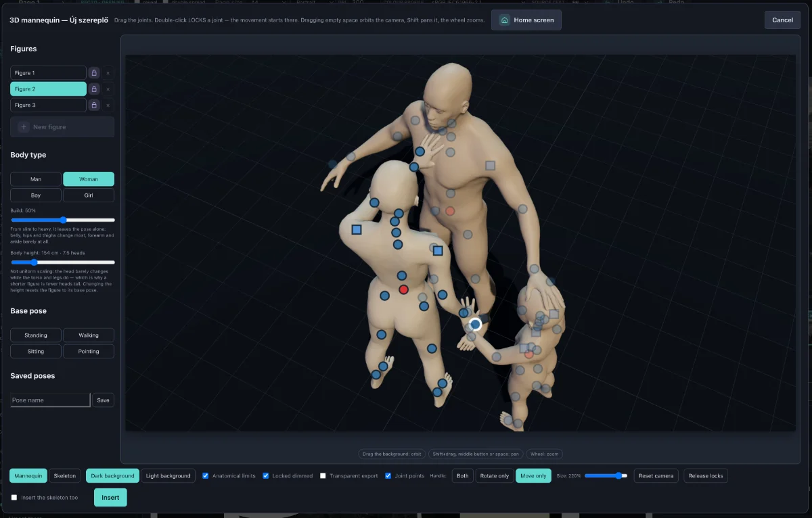Toggle the Locked dimmed checkbox
This screenshot has height=518, width=812.
(266, 475)
